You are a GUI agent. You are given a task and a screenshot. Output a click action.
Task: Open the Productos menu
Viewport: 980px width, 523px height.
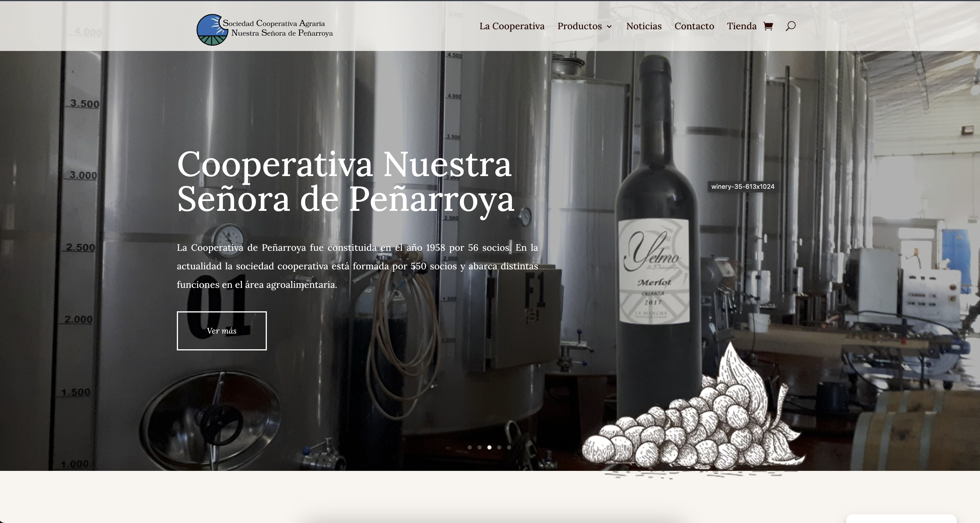[579, 26]
